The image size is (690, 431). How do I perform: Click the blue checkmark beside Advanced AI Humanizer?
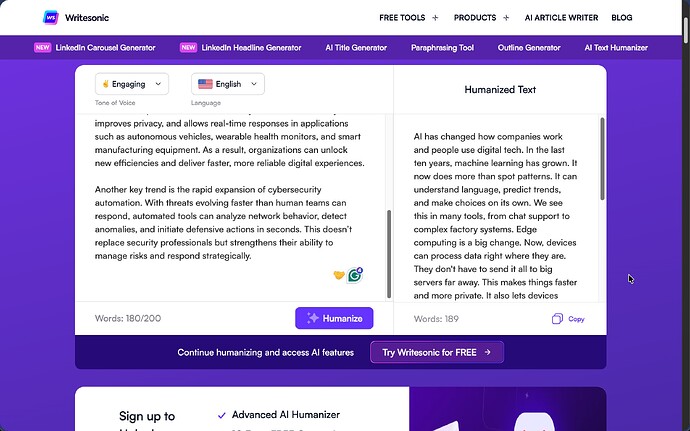tap(222, 415)
